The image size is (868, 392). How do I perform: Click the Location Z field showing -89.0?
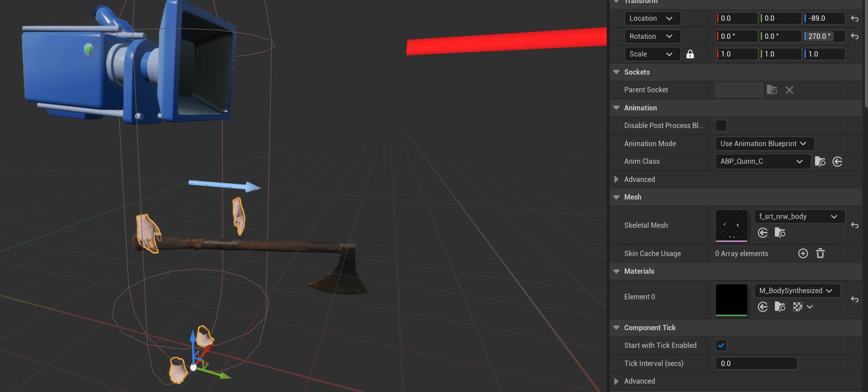pyautogui.click(x=824, y=19)
